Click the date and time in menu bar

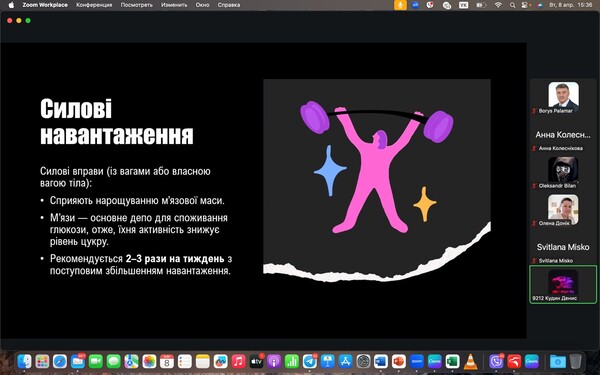571,5
